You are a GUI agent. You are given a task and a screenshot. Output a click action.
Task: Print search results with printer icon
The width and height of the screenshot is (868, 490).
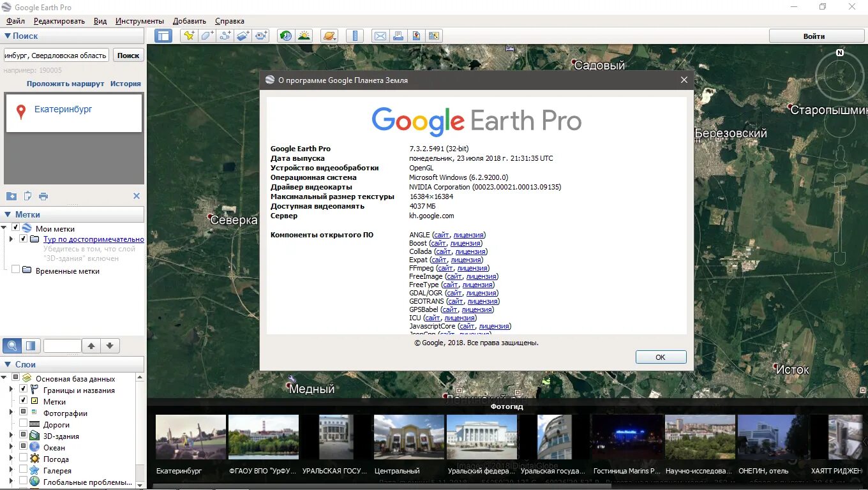coord(43,196)
